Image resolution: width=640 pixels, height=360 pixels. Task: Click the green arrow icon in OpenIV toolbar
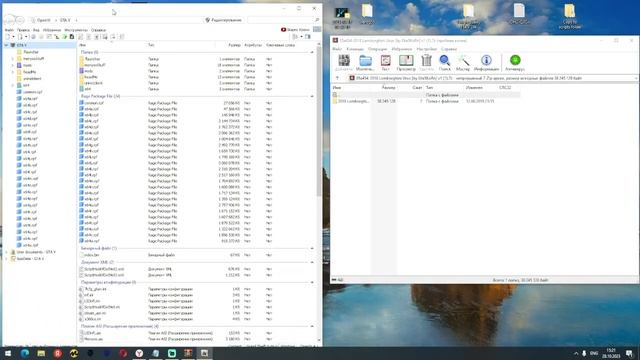[64, 37]
